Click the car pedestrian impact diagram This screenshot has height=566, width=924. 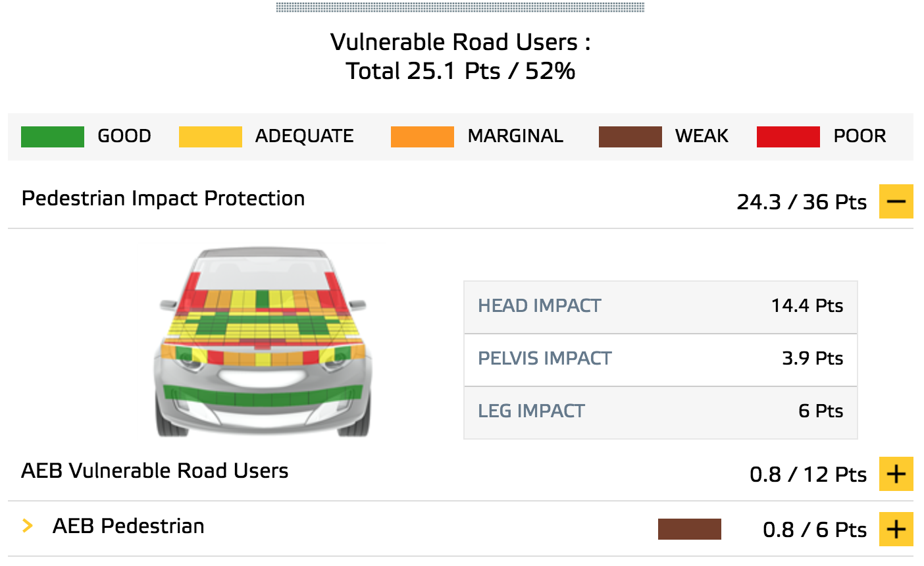[x=263, y=342]
